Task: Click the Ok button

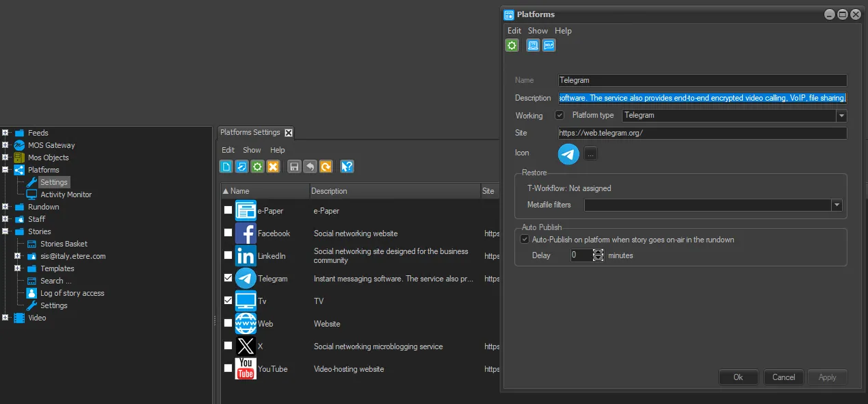Action: pos(738,377)
